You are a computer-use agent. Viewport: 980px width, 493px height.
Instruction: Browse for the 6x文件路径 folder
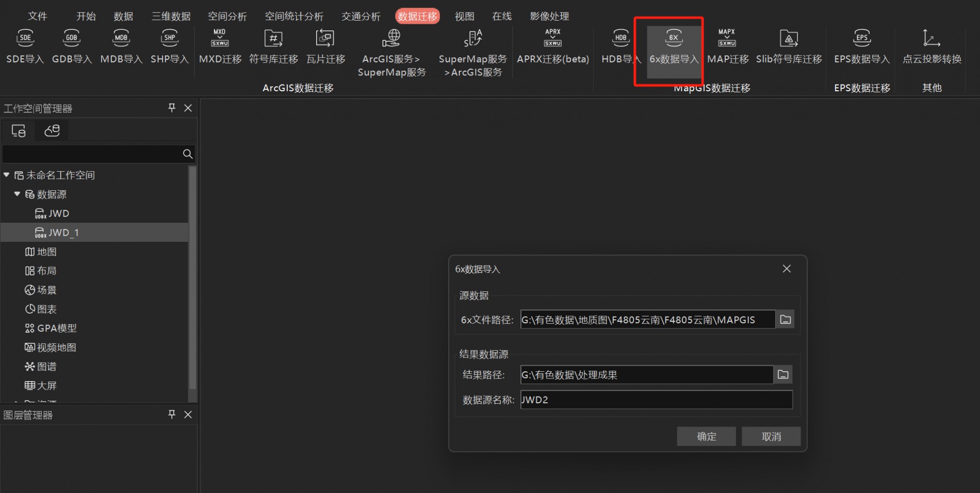pyautogui.click(x=785, y=320)
